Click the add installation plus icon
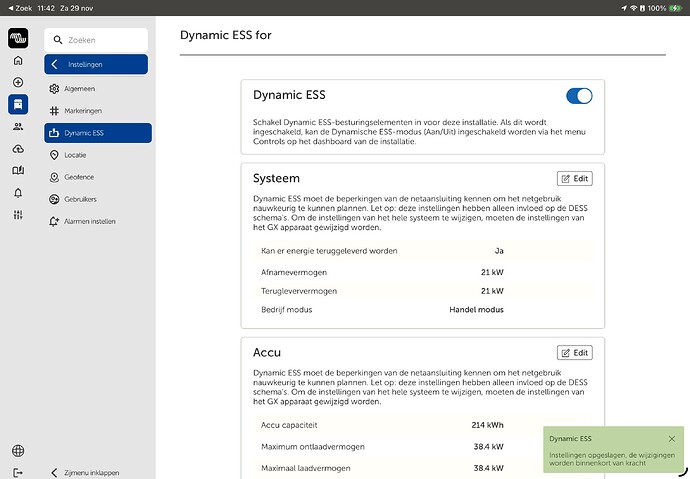 tap(18, 82)
